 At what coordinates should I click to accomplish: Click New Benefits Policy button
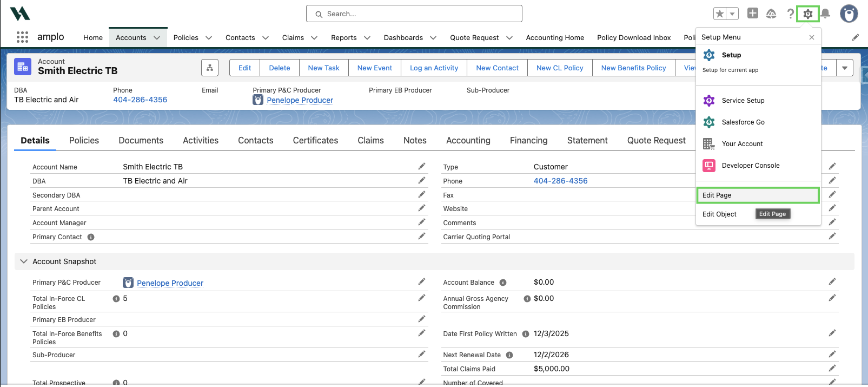[x=633, y=68]
